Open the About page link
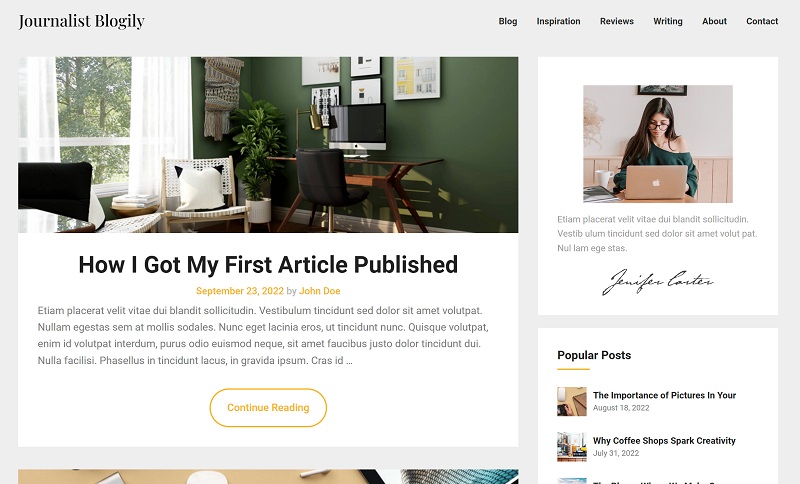The image size is (800, 484). [x=714, y=21]
